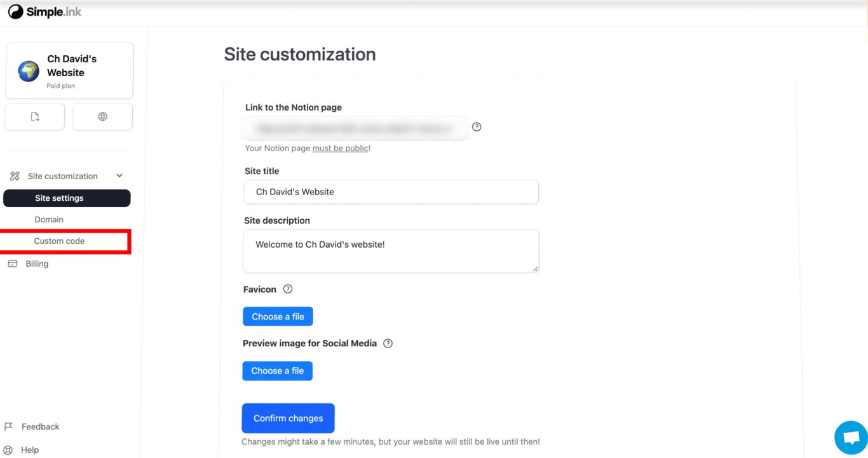Switch to Site settings
The width and height of the screenshot is (868, 458).
pos(66,198)
